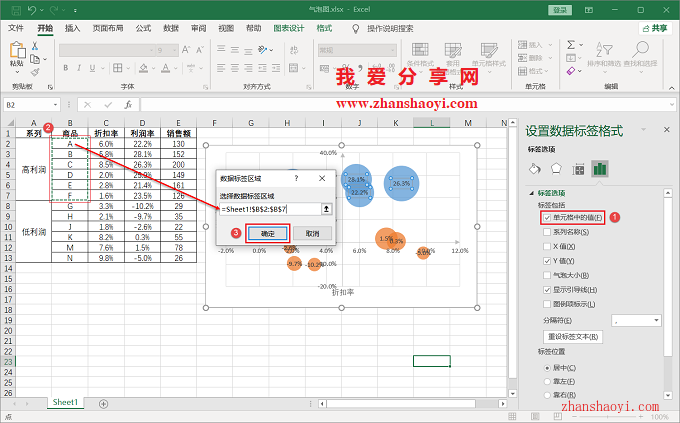Switch to the Chart Design tab
This screenshot has width=680, height=423.
[289, 28]
